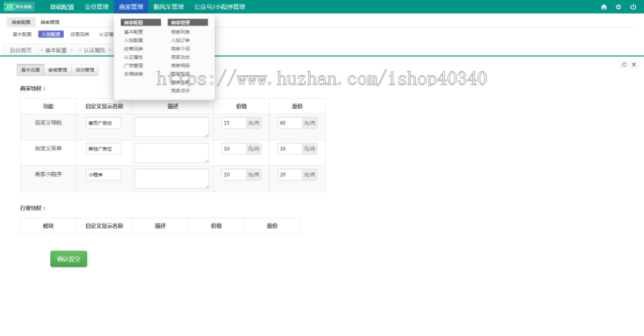
Task: Click the 确认提交 submit button
Action: coord(69,259)
